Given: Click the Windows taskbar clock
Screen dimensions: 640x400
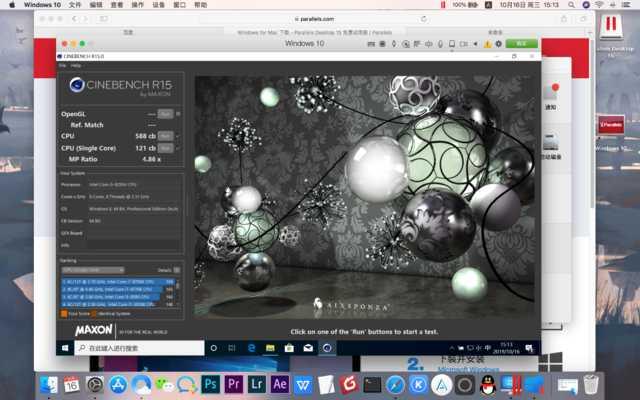Looking at the screenshot, I should point(506,348).
